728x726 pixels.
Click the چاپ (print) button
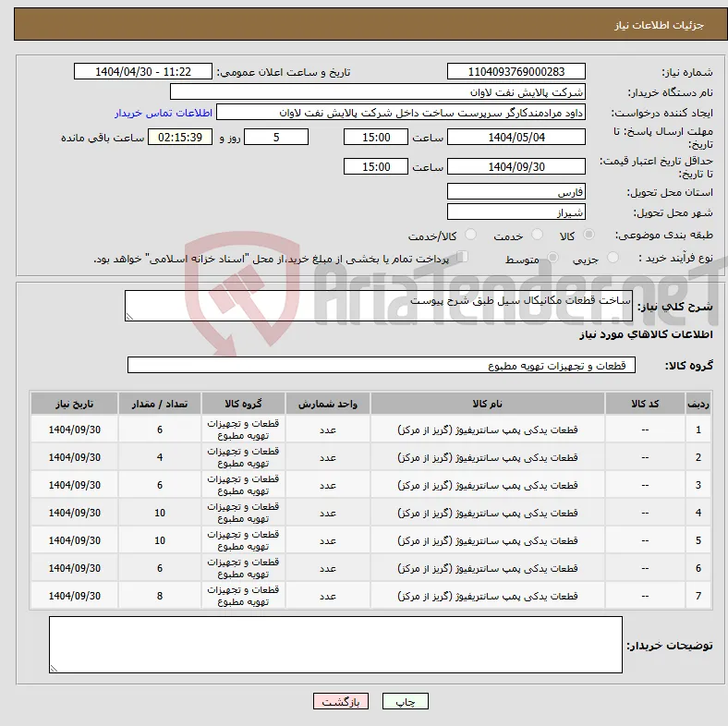coord(405,701)
